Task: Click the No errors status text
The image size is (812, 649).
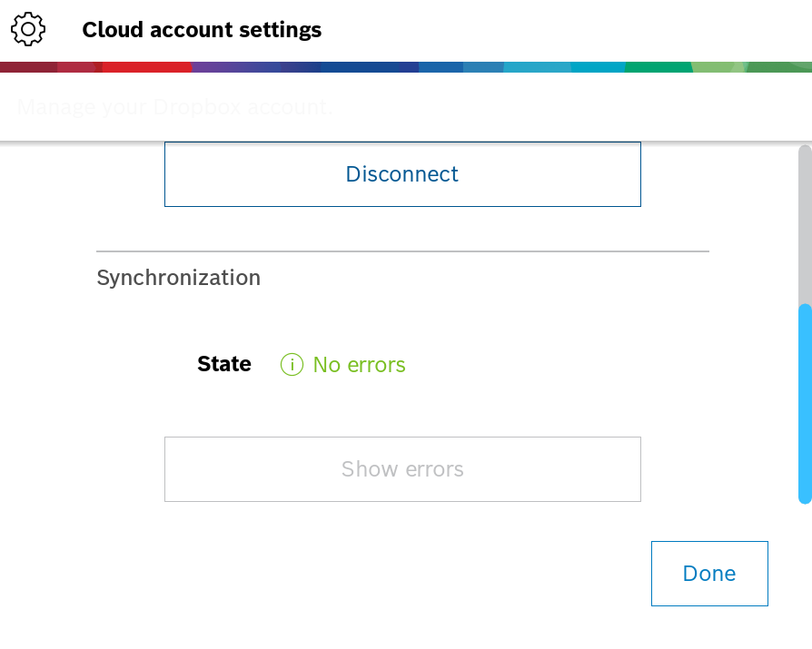Action: point(359,365)
